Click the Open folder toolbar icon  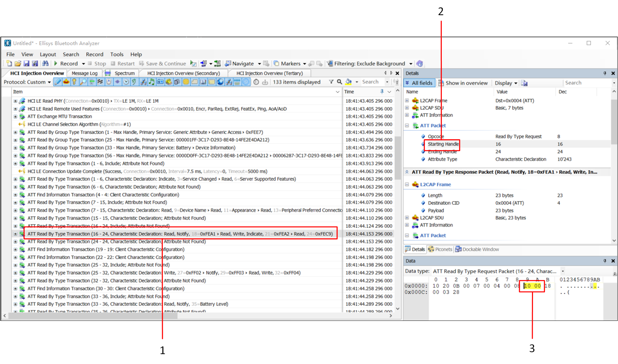(x=18, y=64)
